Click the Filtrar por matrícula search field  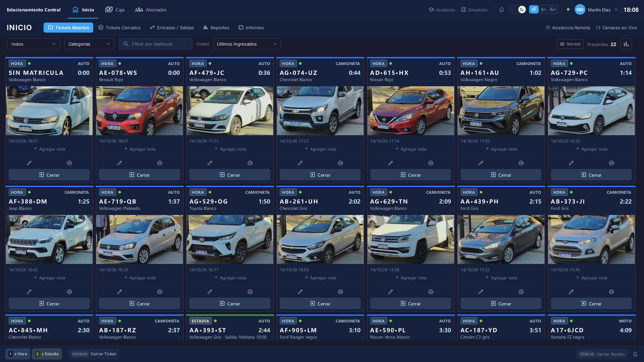pos(155,44)
